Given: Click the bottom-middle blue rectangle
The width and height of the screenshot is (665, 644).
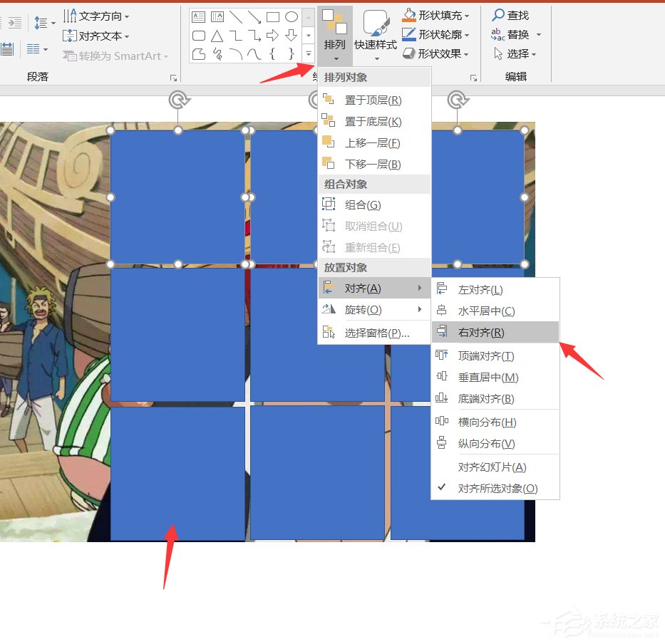Looking at the screenshot, I should coord(317,473).
